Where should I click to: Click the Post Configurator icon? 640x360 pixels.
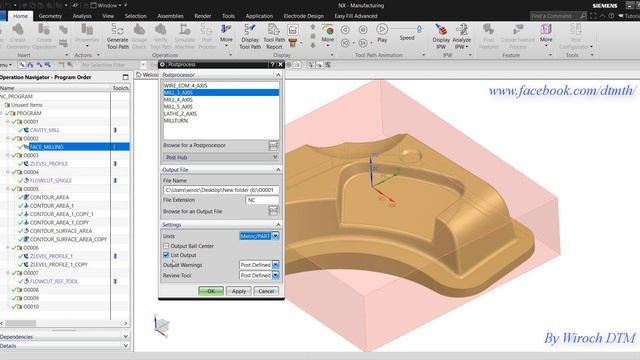[x=576, y=36]
